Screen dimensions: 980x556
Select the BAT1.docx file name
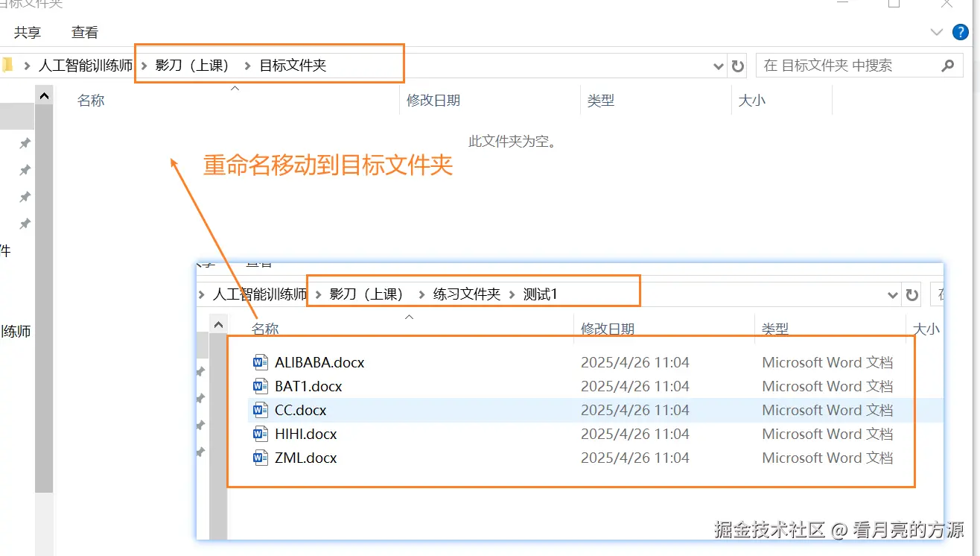[308, 386]
